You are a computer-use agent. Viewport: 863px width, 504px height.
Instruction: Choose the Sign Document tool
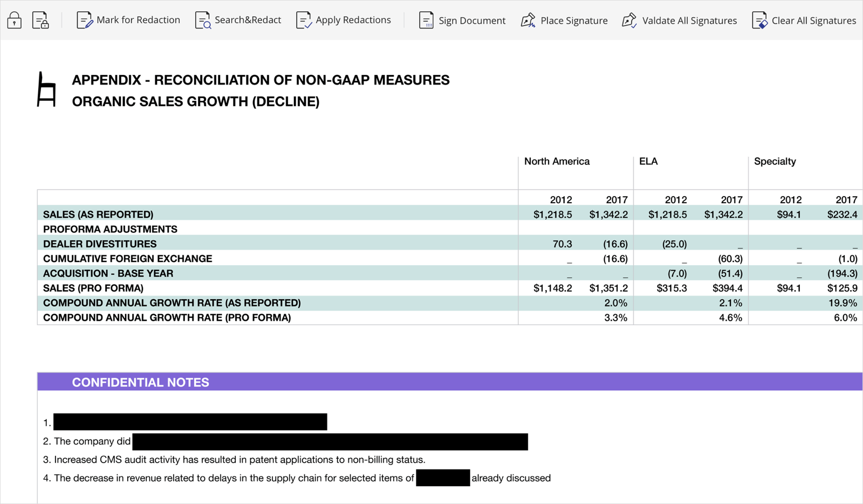[x=462, y=20]
